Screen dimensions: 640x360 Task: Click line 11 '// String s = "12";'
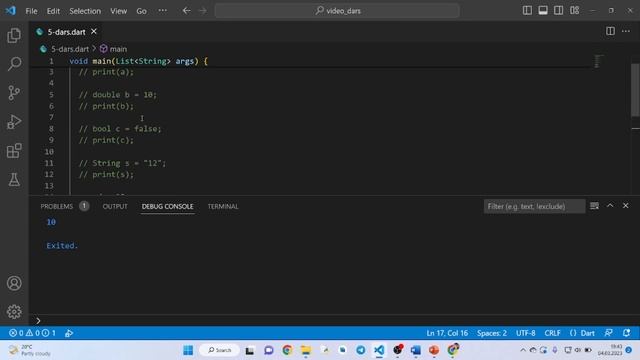tap(122, 163)
